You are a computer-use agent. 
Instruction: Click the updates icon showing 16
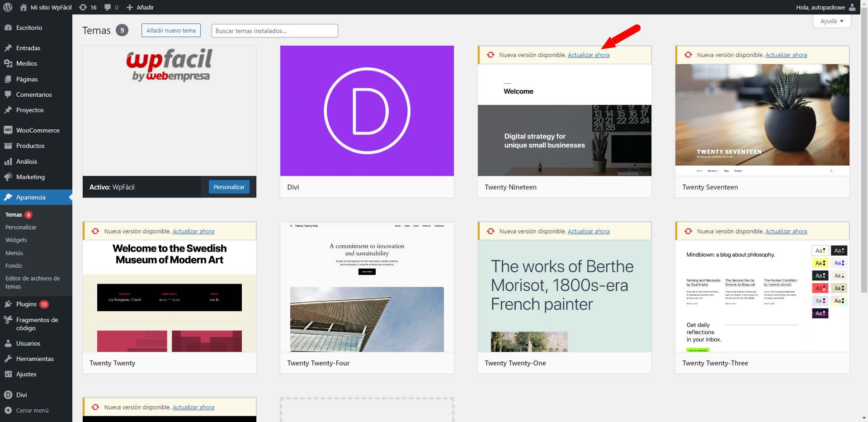[x=83, y=7]
